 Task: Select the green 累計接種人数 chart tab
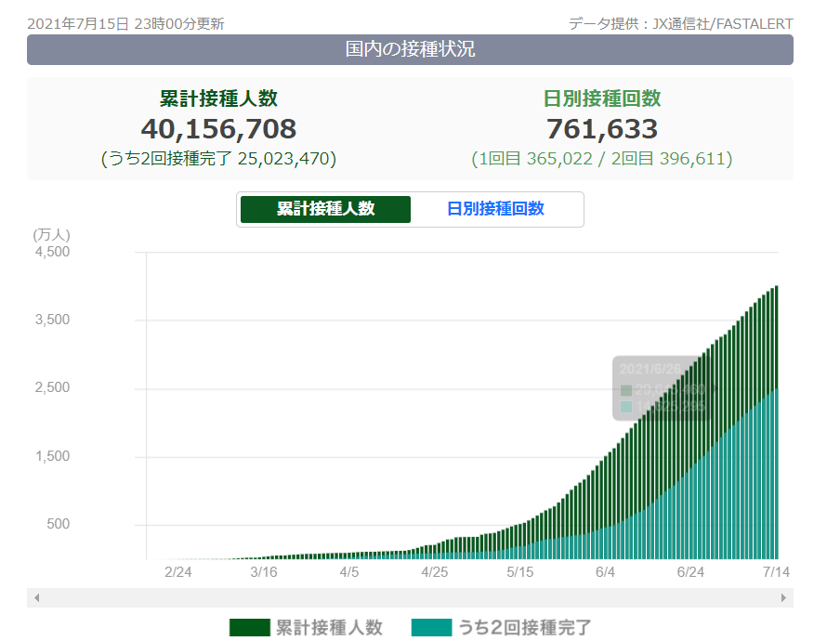pos(325,209)
